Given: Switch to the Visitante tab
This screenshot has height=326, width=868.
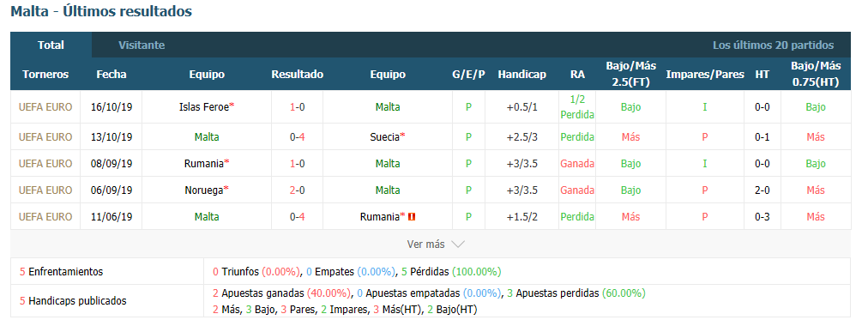Looking at the screenshot, I should 142,45.
